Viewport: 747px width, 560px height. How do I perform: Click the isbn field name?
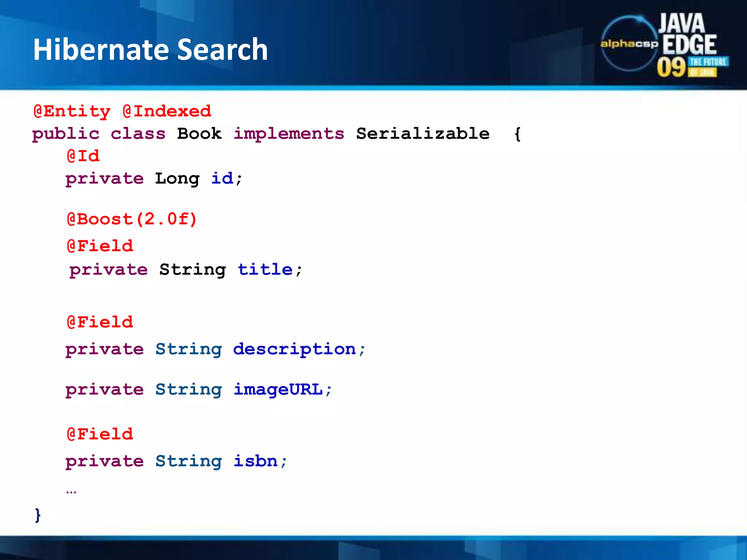click(x=256, y=461)
